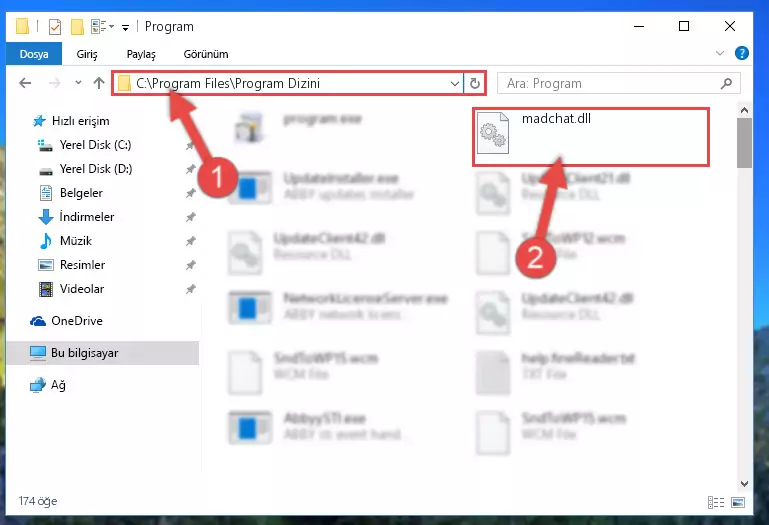
Task: Click the folder icon in title bar
Action: pyautogui.click(x=22, y=26)
